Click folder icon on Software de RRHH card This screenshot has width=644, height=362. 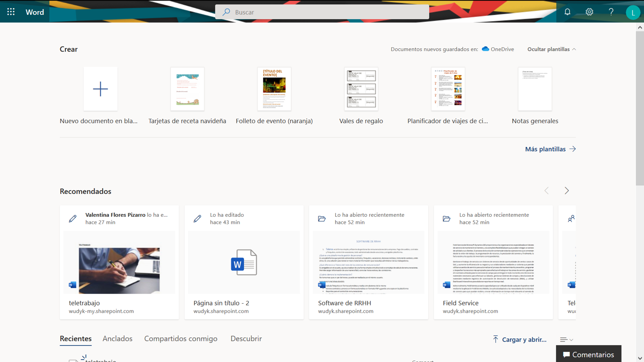[322, 219]
